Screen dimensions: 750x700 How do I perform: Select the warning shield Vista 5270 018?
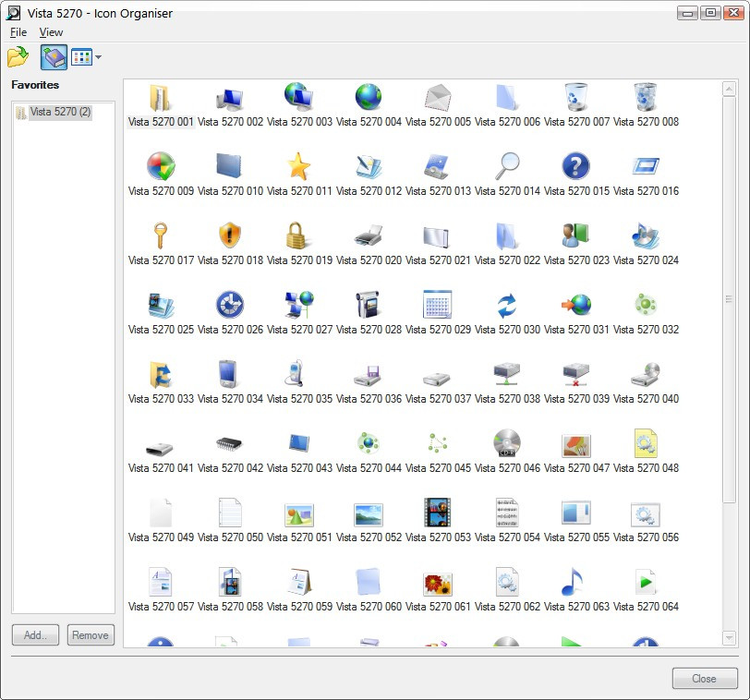(230, 235)
